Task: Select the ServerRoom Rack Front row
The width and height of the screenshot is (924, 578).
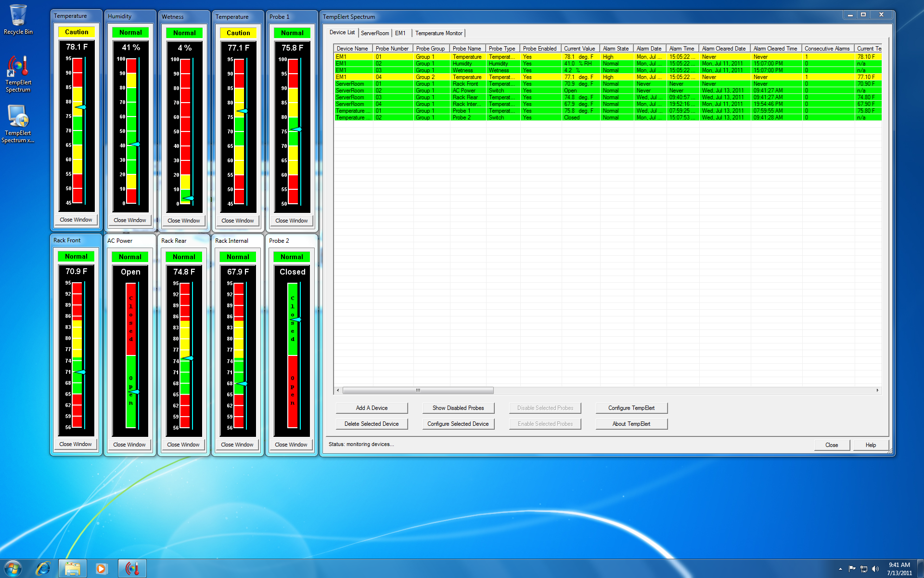Action: coord(608,84)
